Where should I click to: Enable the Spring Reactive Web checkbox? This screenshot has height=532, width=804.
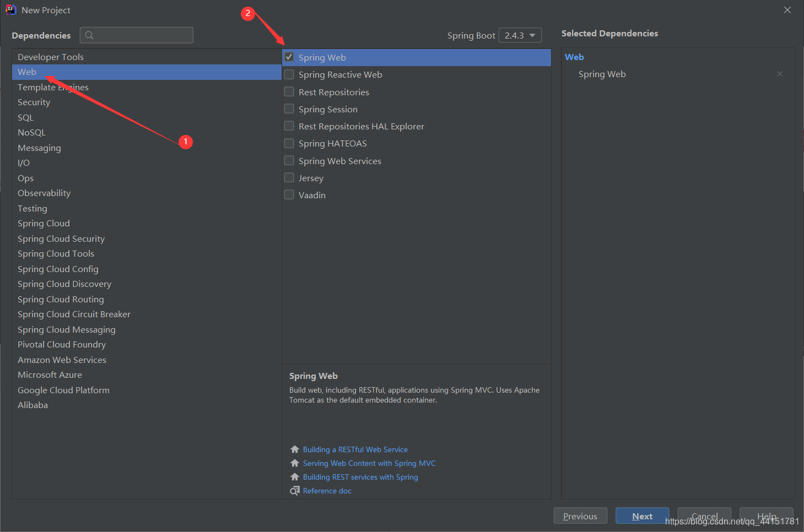tap(289, 74)
